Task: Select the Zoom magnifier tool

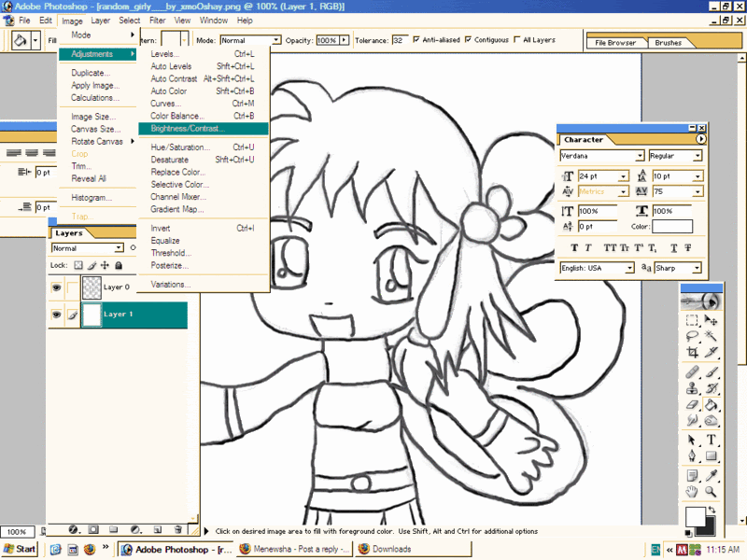Action: 711,492
